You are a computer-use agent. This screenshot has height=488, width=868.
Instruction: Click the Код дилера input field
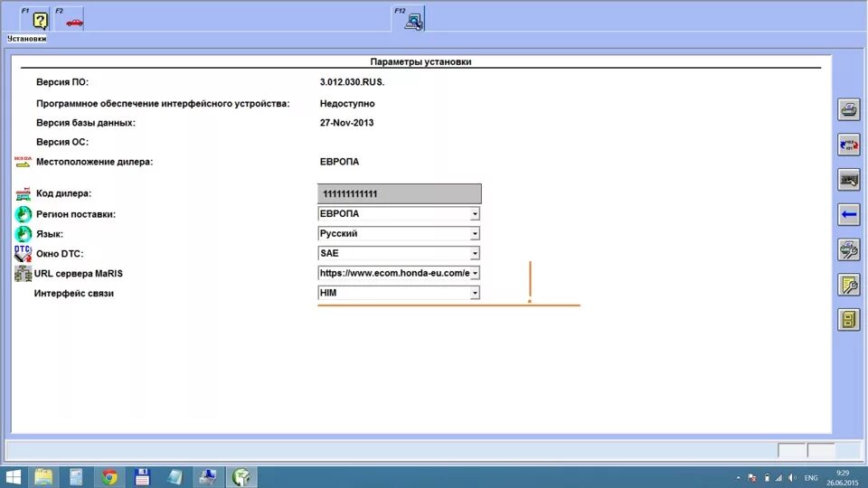pos(399,193)
